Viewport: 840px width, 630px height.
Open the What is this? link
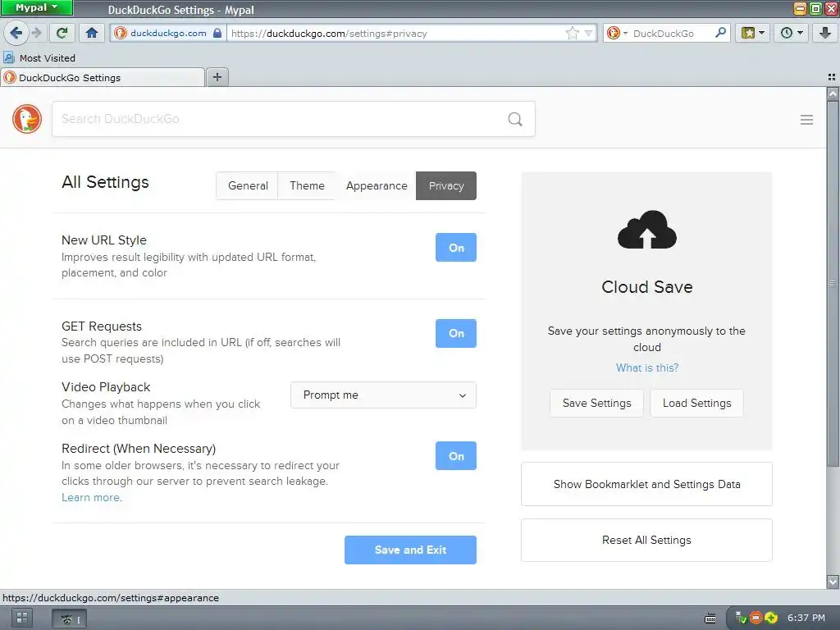(646, 367)
